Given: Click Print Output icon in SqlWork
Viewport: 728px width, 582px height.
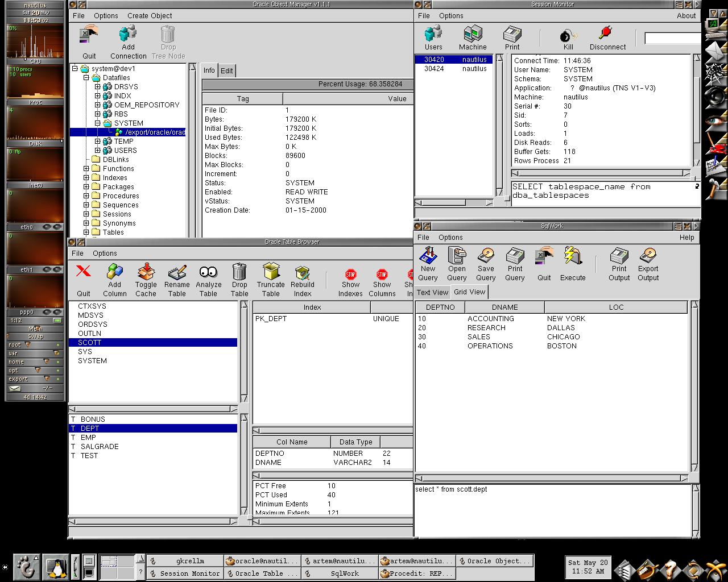Looking at the screenshot, I should pos(619,256).
